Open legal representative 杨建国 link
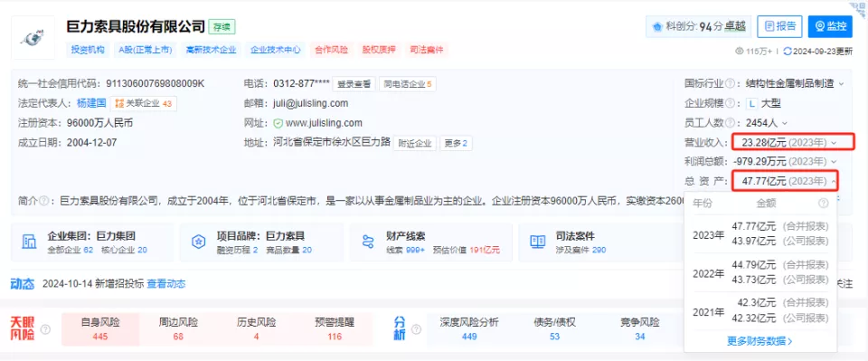The height and width of the screenshot is (361, 868). (x=91, y=103)
